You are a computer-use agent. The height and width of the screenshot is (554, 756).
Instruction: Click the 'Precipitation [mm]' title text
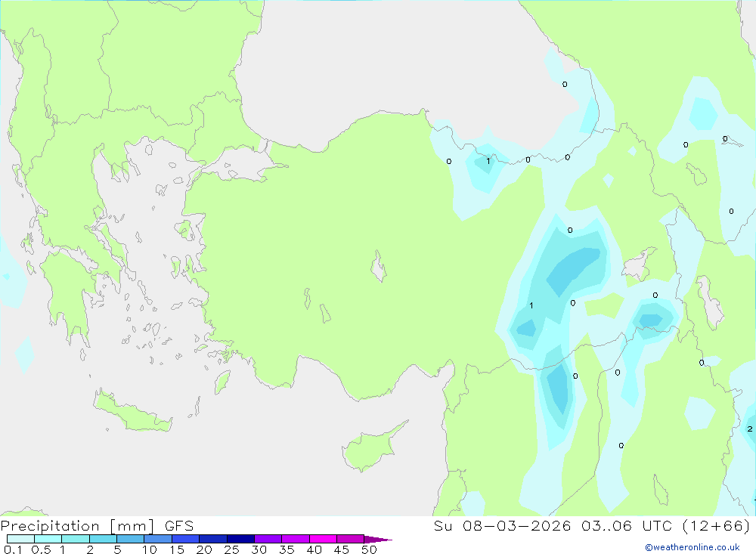(x=77, y=526)
